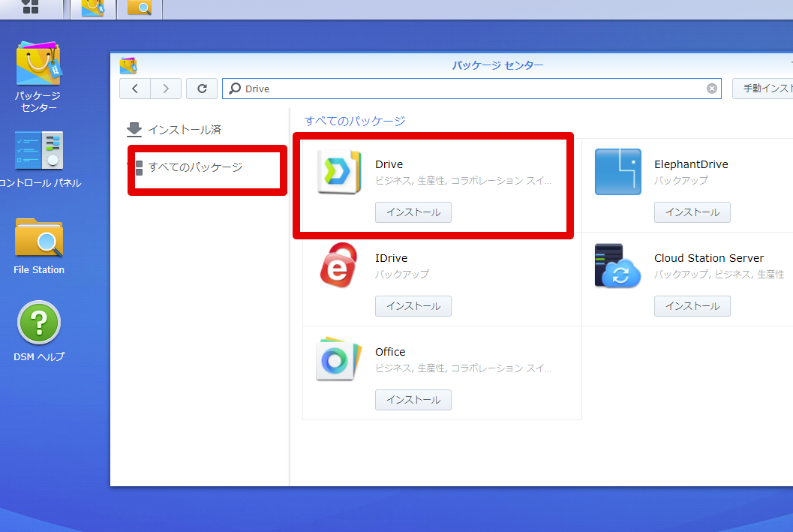
Task: Open the ElephantDrive package icon
Action: coord(618,172)
